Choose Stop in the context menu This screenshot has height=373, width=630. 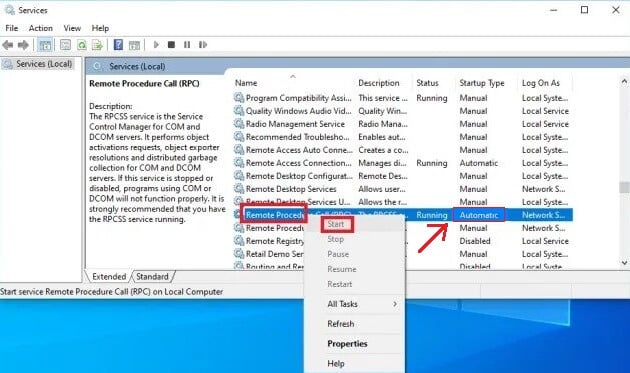point(335,239)
